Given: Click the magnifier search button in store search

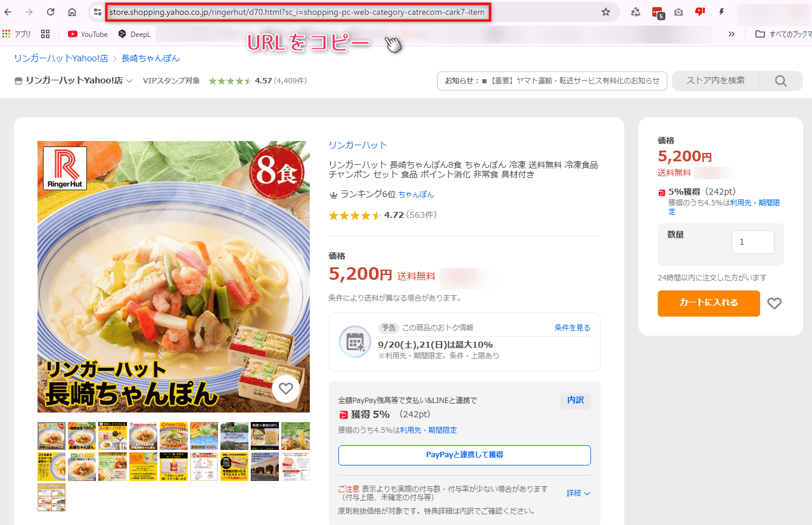Looking at the screenshot, I should pyautogui.click(x=781, y=81).
